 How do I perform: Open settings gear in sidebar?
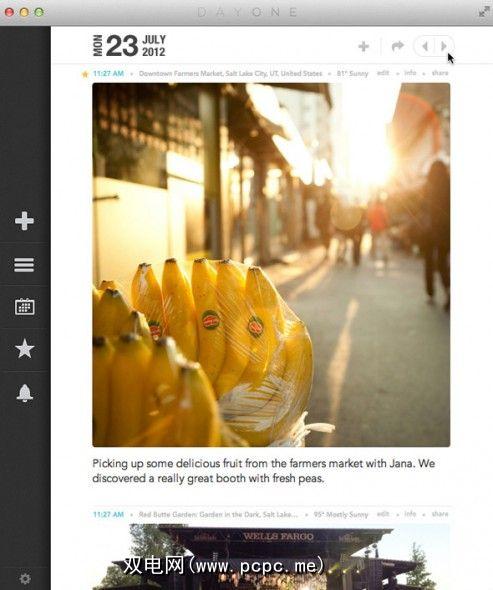(25, 578)
